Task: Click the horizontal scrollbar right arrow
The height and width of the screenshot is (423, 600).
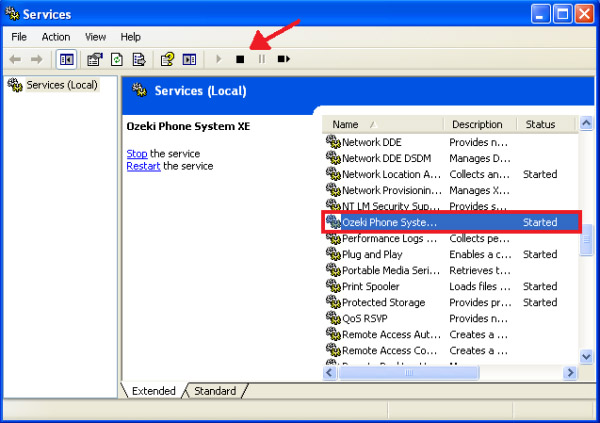Action: 570,372
